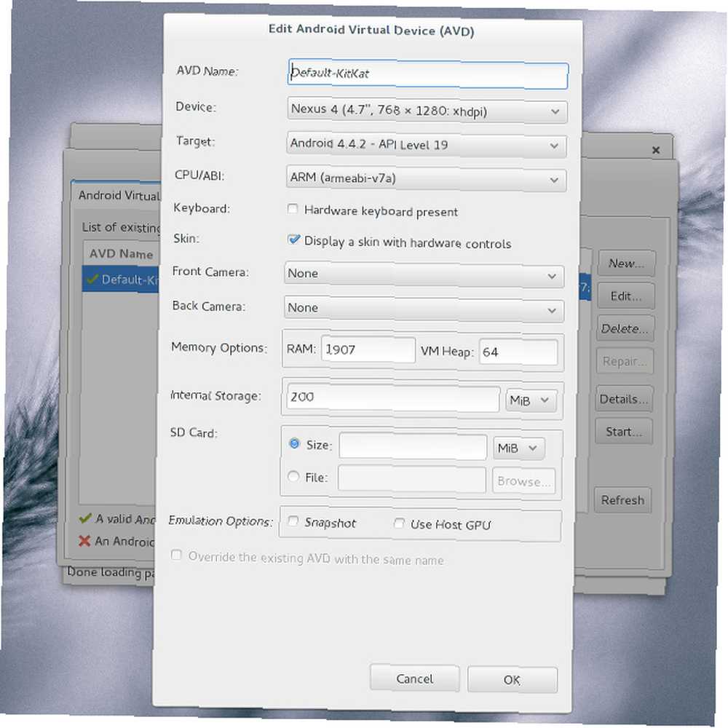728x728 pixels.
Task: Open the Back Camera dropdown
Action: [x=424, y=309]
